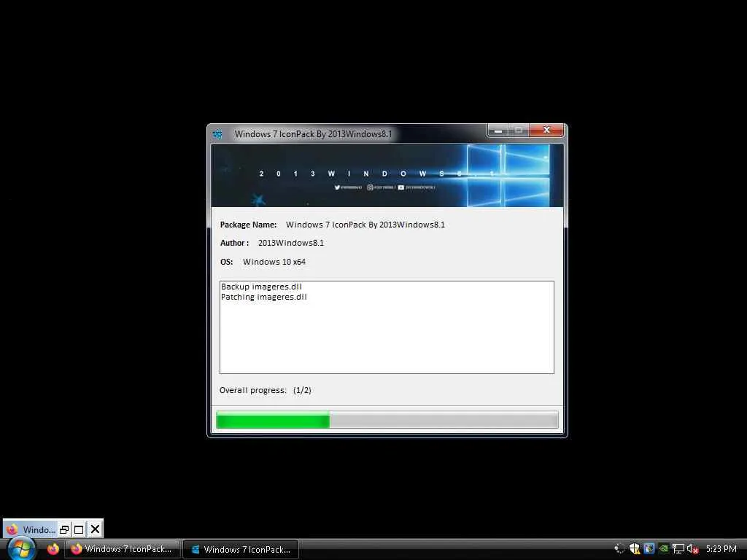
Task: Click the installer title bar app icon
Action: tap(217, 134)
